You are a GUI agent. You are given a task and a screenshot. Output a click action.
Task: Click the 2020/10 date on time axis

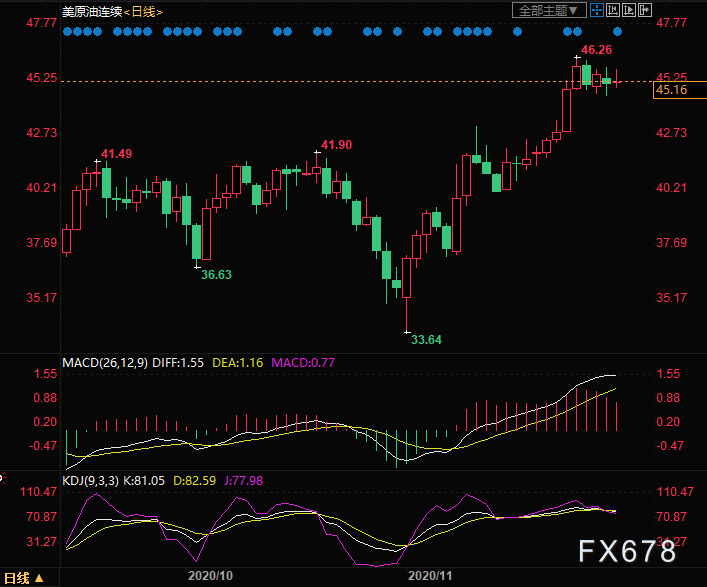[211, 577]
